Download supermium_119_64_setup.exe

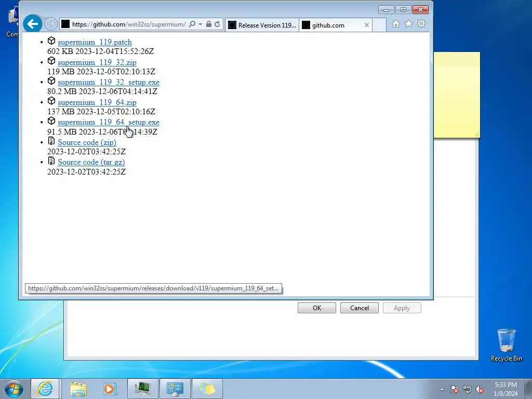click(109, 122)
